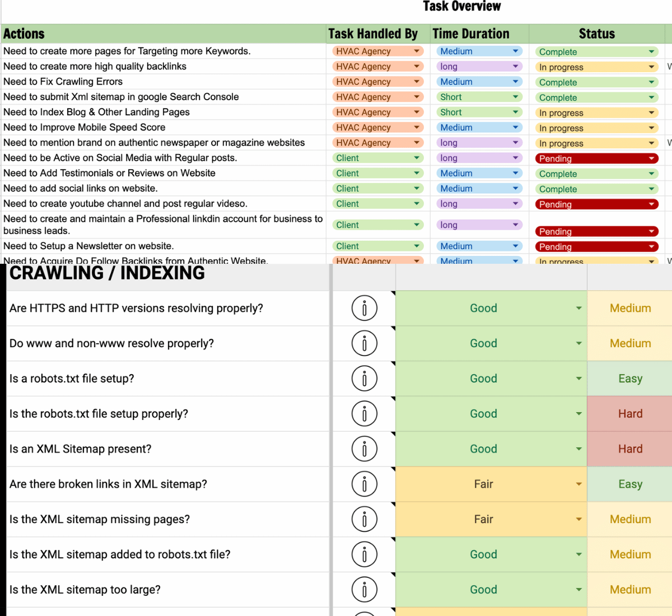
Task: Click info icon for HTTPS and HTTP question
Action: (x=365, y=308)
